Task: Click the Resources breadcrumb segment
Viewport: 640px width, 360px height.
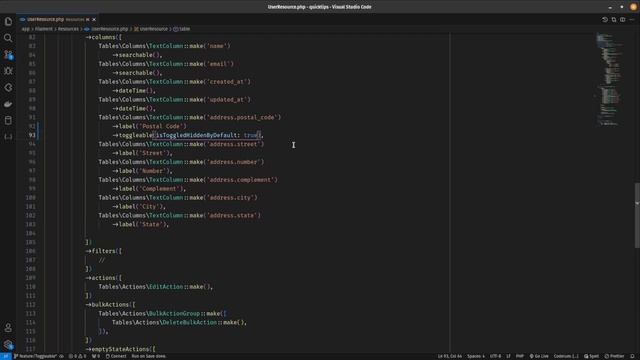Action: click(68, 29)
